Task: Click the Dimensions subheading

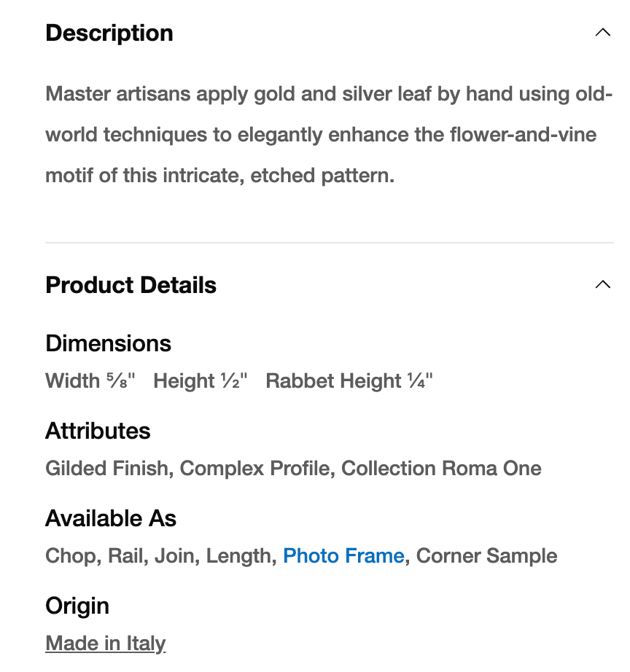Action: pos(109,343)
